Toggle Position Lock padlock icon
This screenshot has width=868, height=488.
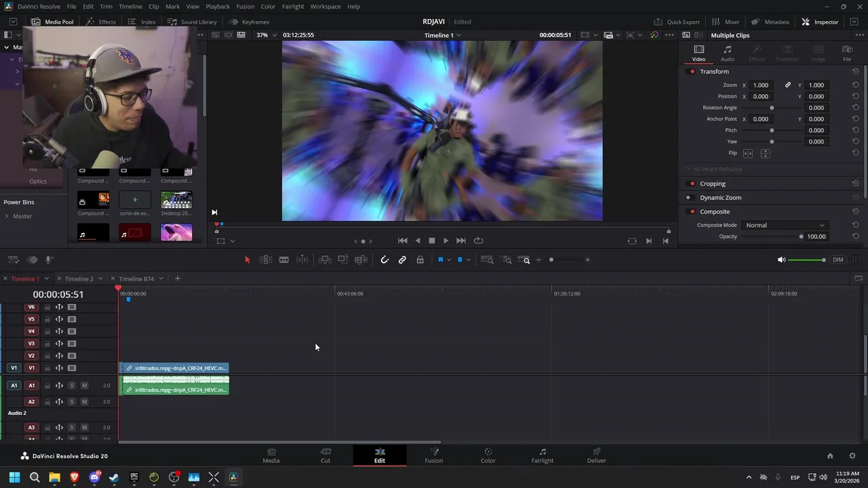pos(420,260)
